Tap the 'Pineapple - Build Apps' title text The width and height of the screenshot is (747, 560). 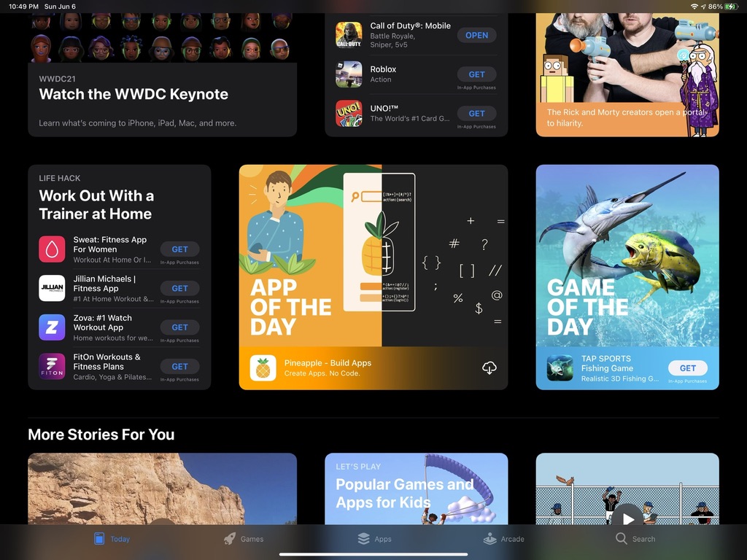coord(328,363)
